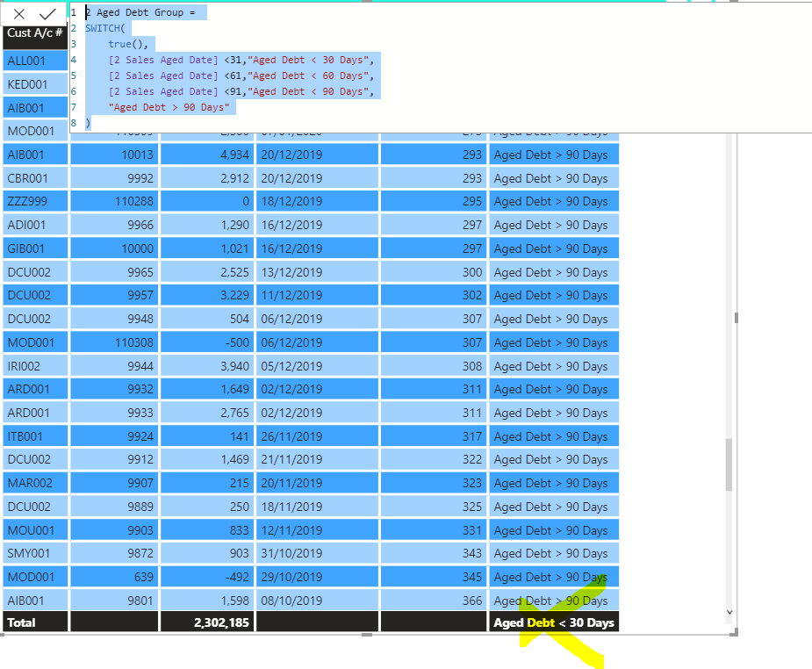Click inside the DAX formula editor
812x669 pixels.
click(440, 68)
